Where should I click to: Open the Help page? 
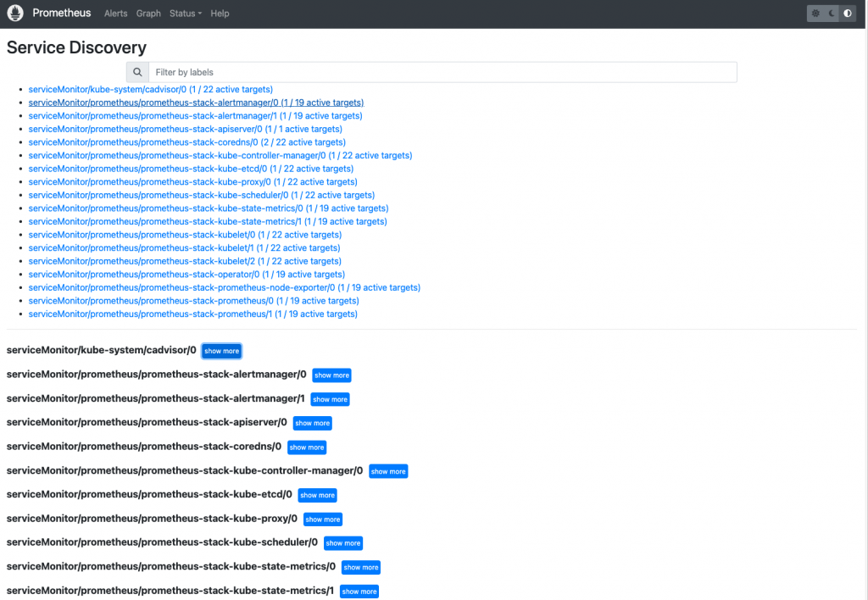pos(220,14)
